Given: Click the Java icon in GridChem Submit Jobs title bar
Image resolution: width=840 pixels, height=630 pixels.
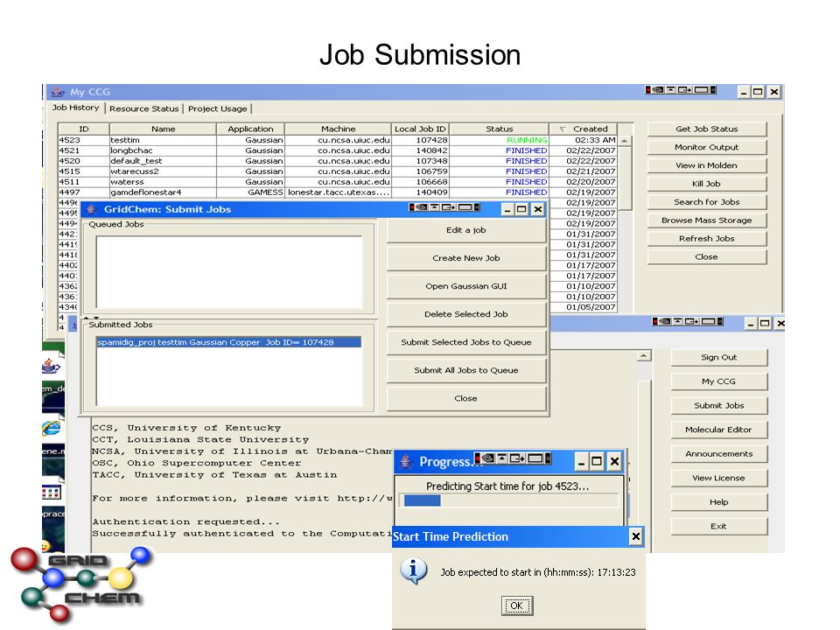Looking at the screenshot, I should [92, 209].
